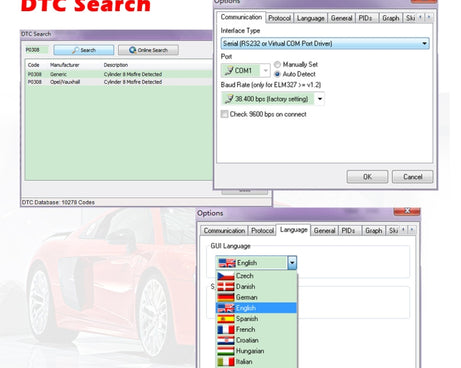Screen dimensions: 461x368
Task: Select the Generic P0308 result row
Action: (118, 74)
